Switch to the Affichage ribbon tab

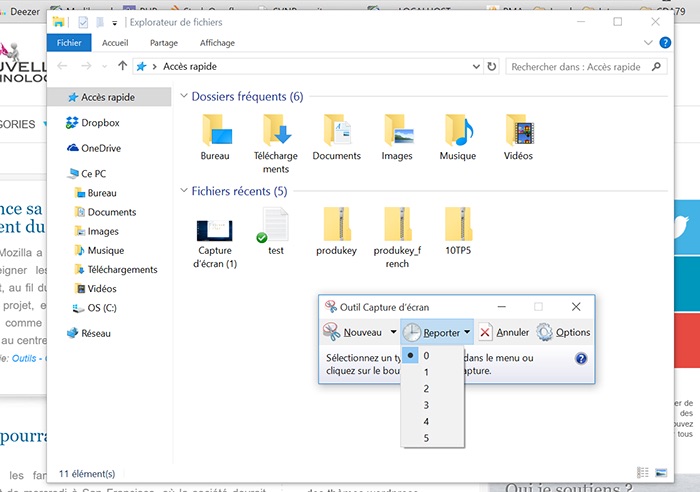(217, 43)
